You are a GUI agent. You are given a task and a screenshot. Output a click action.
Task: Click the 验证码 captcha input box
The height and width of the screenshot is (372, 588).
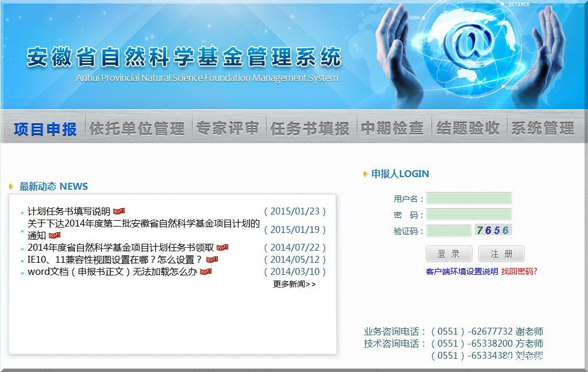click(448, 231)
